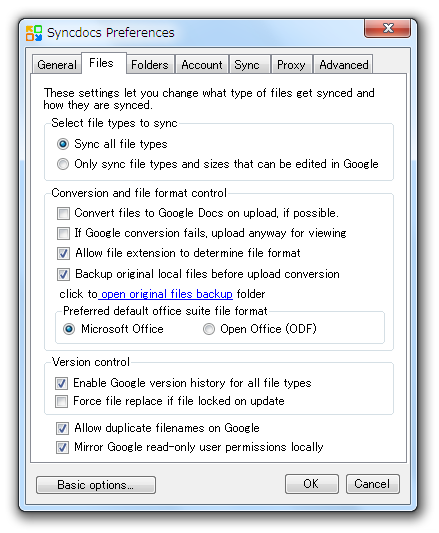439x533 pixels.
Task: Select the Sync tab
Action: click(247, 64)
